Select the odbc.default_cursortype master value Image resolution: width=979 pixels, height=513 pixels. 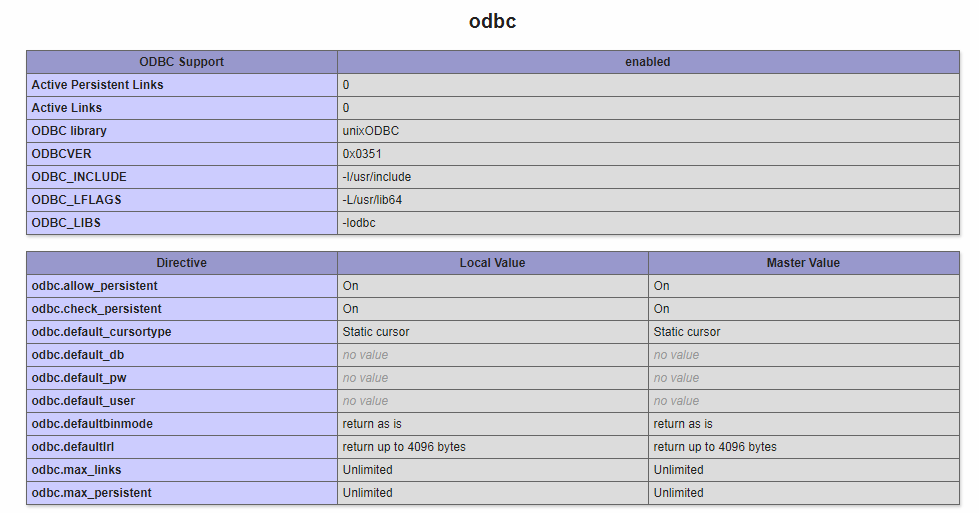coord(687,332)
